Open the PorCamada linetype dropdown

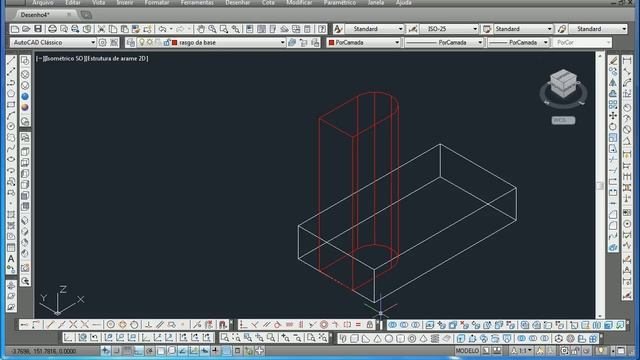pyautogui.click(x=444, y=42)
